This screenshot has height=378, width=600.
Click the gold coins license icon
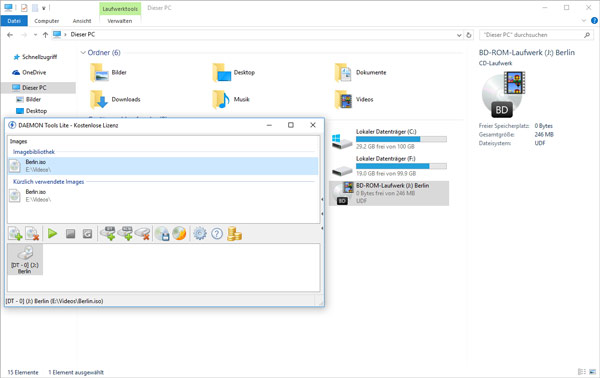tap(234, 233)
